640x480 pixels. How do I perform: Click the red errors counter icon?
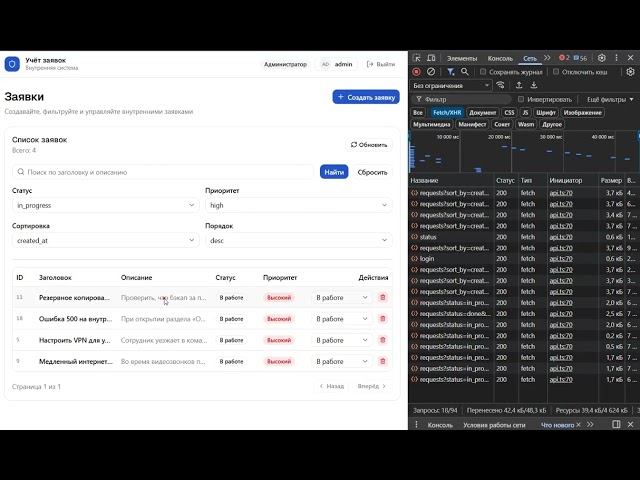click(564, 58)
